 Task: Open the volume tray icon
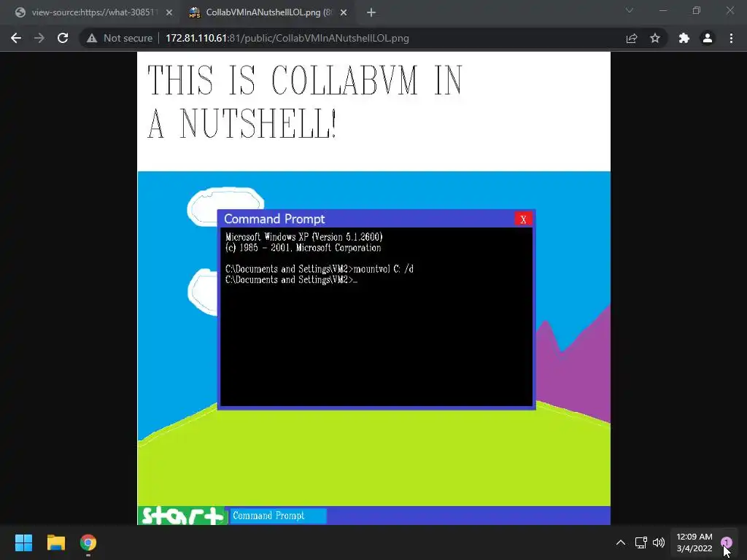pos(659,542)
